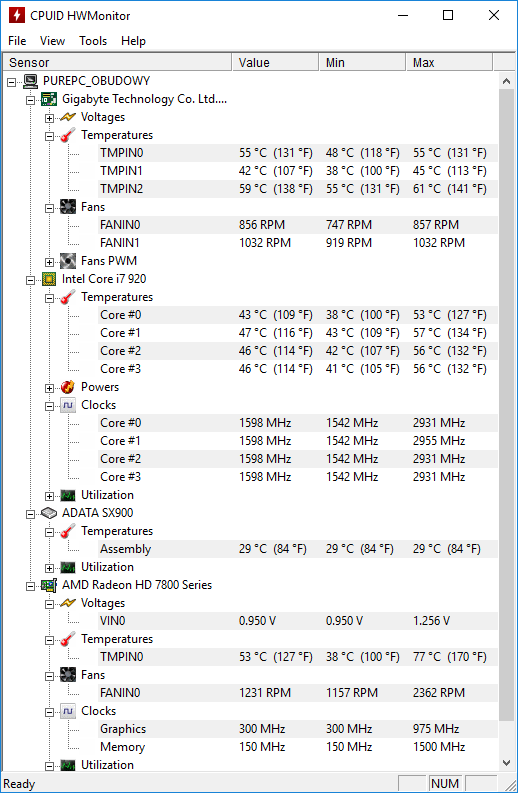Open the Help menu
Screen dimensions: 518x793
coord(133,41)
